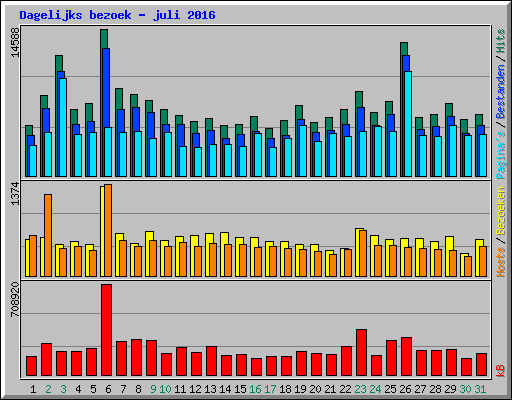Click day label 31 on the x-axis
This screenshot has height=400, width=512.
tap(480, 389)
